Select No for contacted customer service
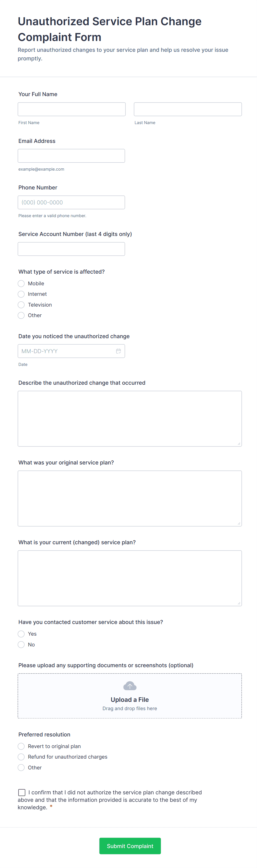Image resolution: width=257 pixels, height=868 pixels. tap(21, 644)
